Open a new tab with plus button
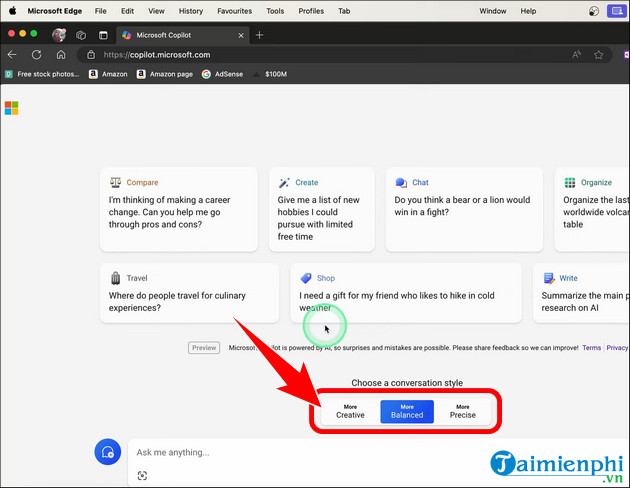Viewport: 630px width, 488px height. (x=259, y=35)
